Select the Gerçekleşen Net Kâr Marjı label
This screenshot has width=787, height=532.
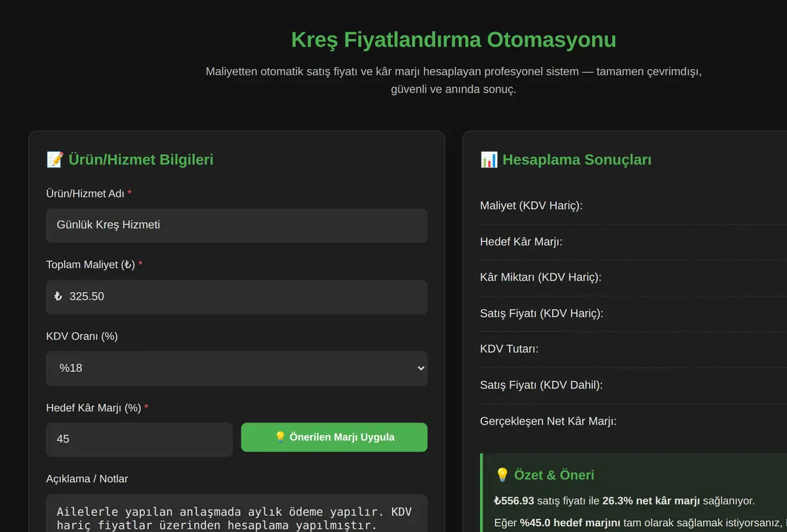click(548, 421)
